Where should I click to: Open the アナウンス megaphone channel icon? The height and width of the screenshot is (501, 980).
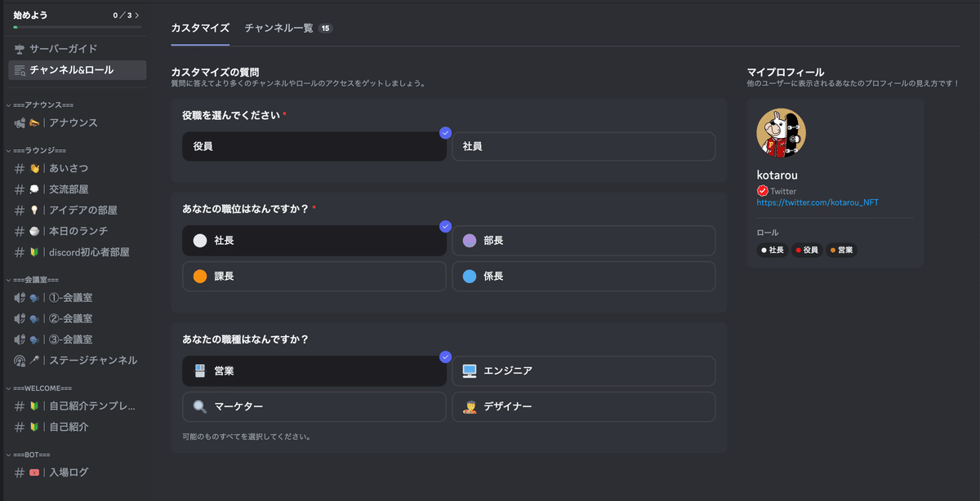20,123
